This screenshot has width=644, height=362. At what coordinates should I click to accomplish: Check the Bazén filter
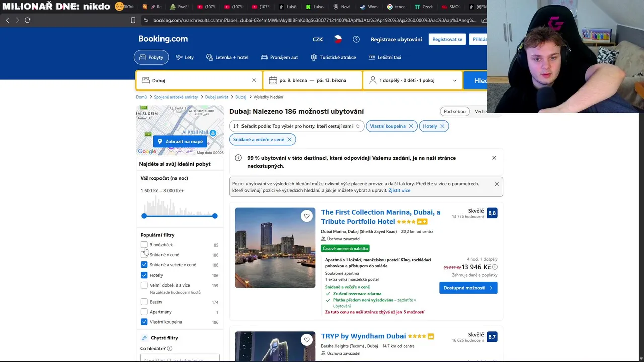tap(144, 302)
